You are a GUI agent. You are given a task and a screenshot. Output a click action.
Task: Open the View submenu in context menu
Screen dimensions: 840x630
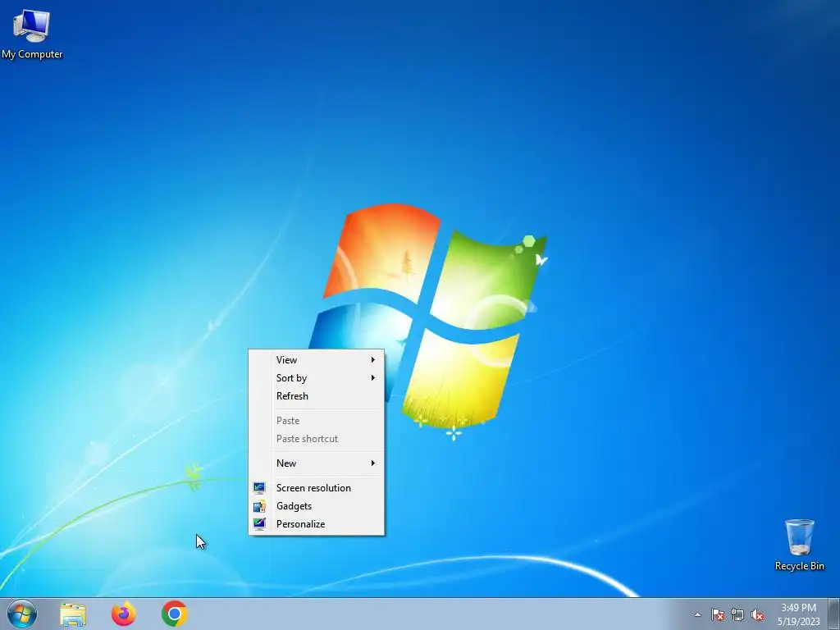click(x=316, y=360)
